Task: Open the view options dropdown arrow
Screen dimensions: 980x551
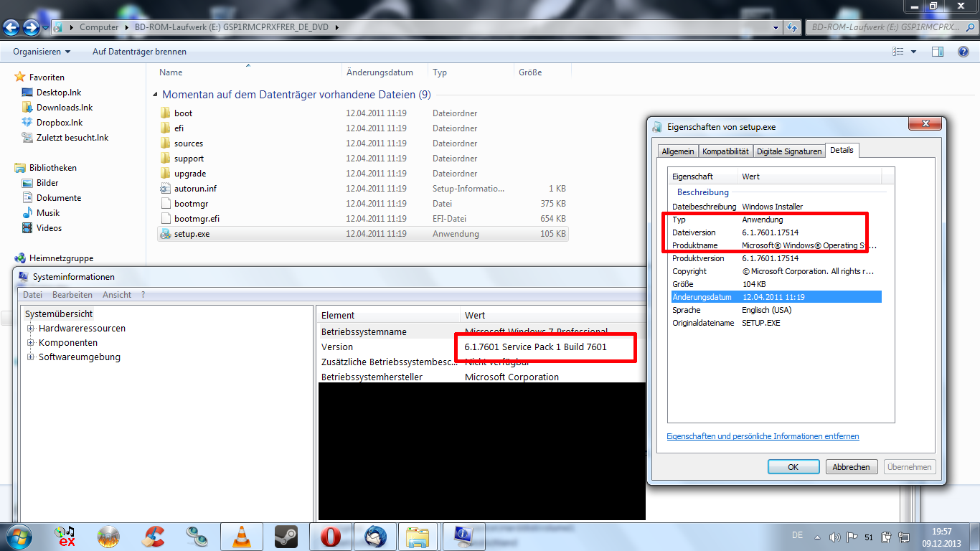Action: [913, 52]
